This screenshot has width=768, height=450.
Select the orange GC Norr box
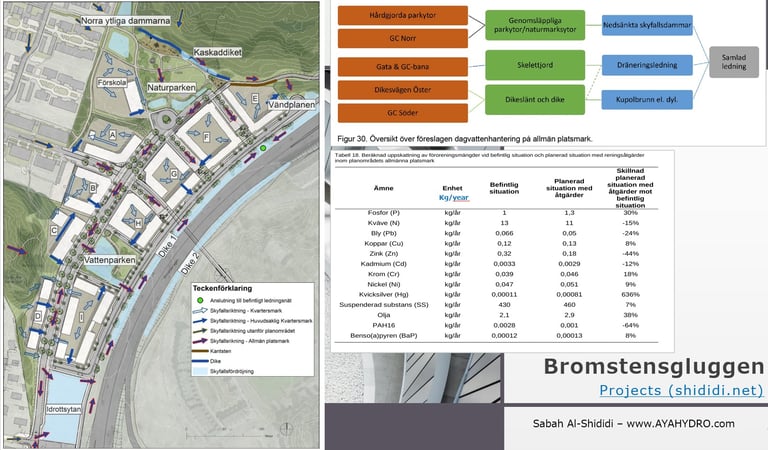pyautogui.click(x=403, y=38)
